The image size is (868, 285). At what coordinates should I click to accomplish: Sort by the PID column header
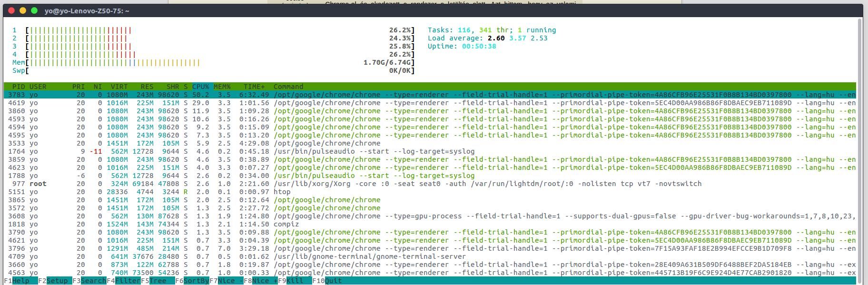(19, 87)
